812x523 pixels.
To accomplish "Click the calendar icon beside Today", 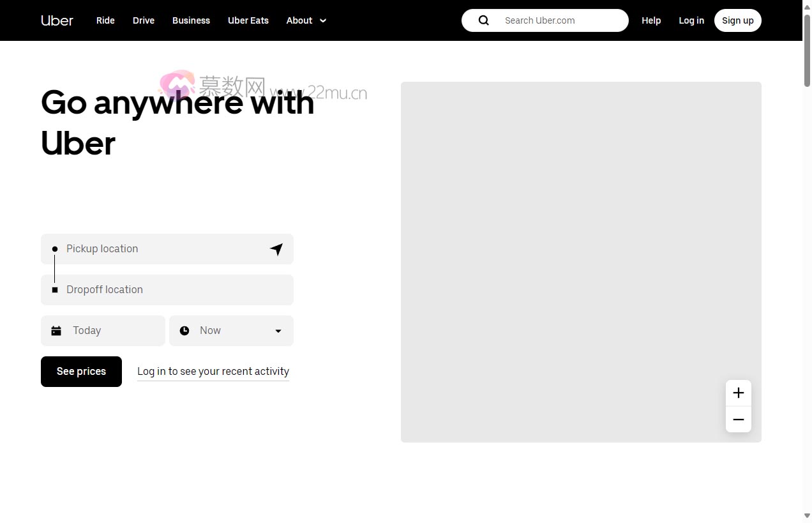I will point(56,331).
